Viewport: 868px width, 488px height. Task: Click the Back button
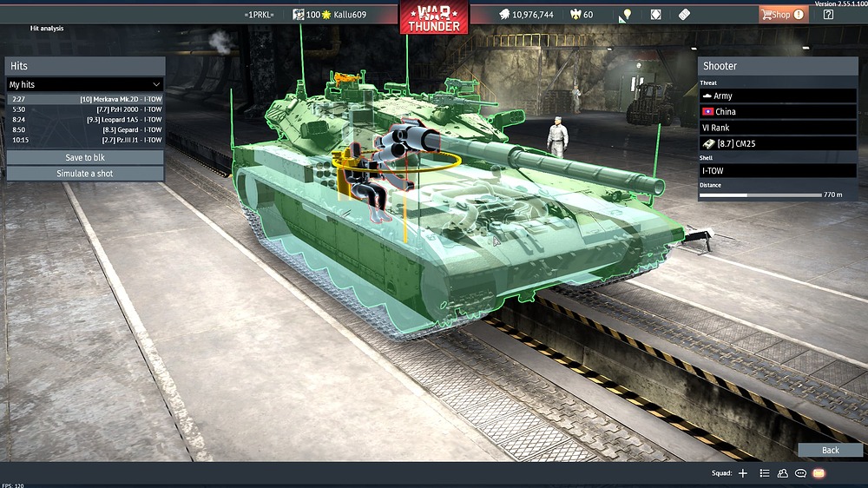click(830, 450)
